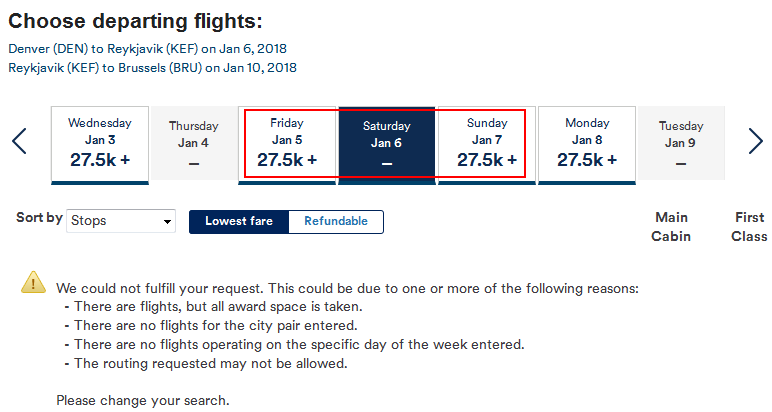Click the Main Cabin column header
The height and width of the screenshot is (412, 772).
671,227
